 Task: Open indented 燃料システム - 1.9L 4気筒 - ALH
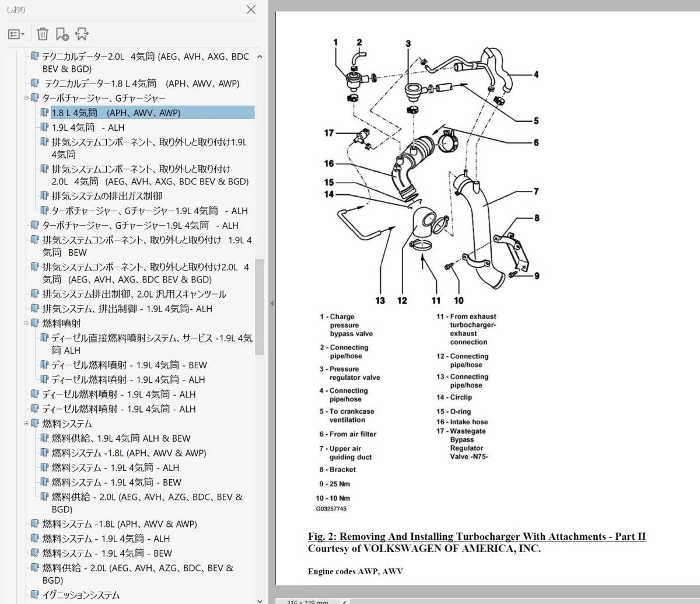pos(116,468)
